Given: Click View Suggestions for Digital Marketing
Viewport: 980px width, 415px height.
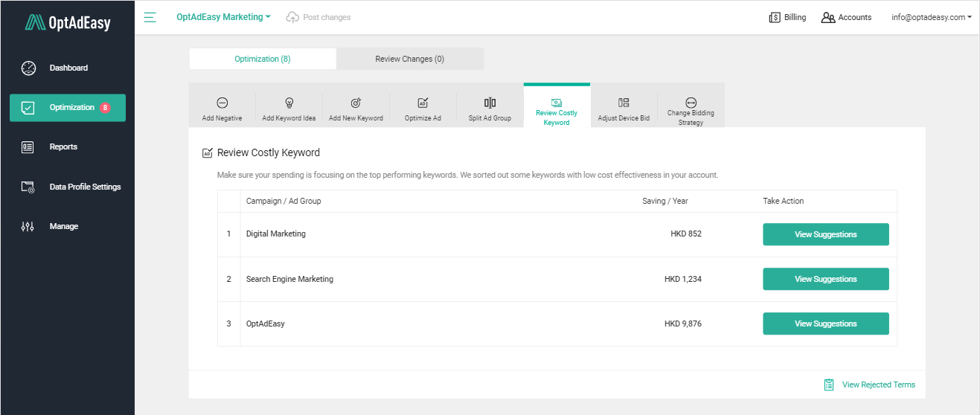Looking at the screenshot, I should click(x=826, y=234).
